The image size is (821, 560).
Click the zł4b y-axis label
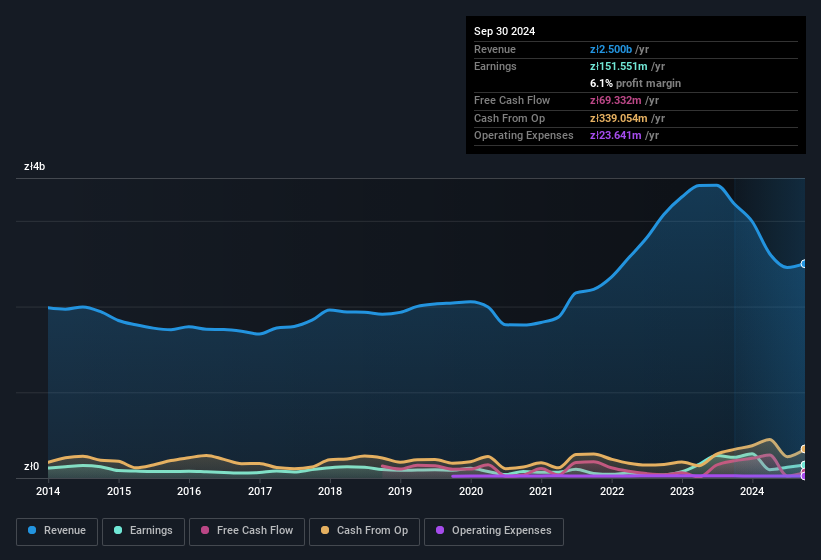click(35, 166)
